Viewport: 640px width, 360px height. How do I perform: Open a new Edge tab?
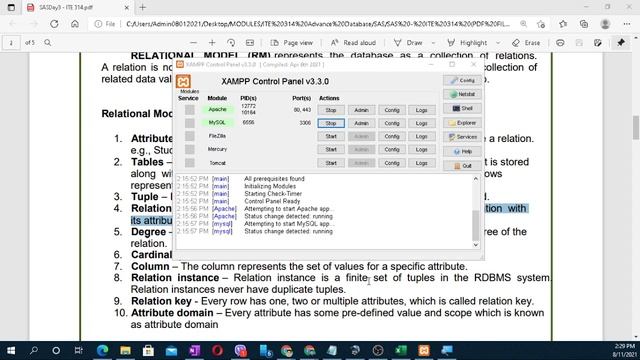pos(142,7)
